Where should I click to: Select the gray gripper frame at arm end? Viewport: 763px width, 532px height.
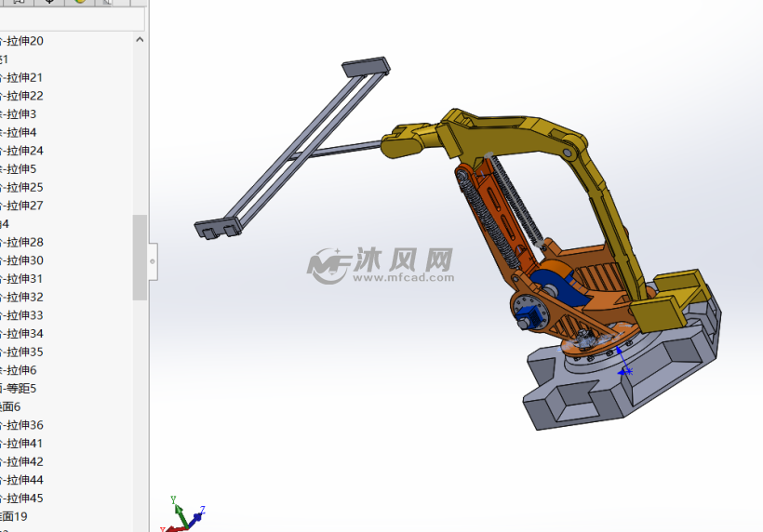[288, 149]
